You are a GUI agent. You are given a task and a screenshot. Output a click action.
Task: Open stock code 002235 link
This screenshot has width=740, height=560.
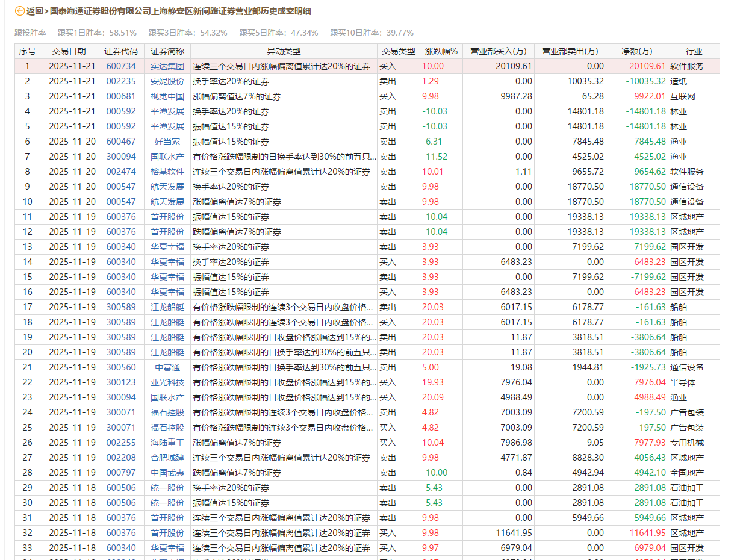pos(121,81)
